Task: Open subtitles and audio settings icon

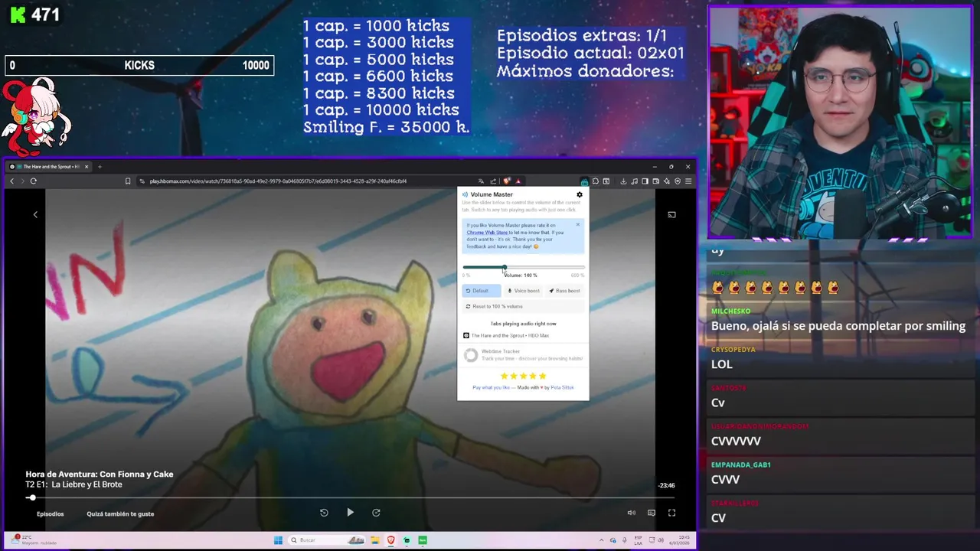Action: pyautogui.click(x=652, y=513)
